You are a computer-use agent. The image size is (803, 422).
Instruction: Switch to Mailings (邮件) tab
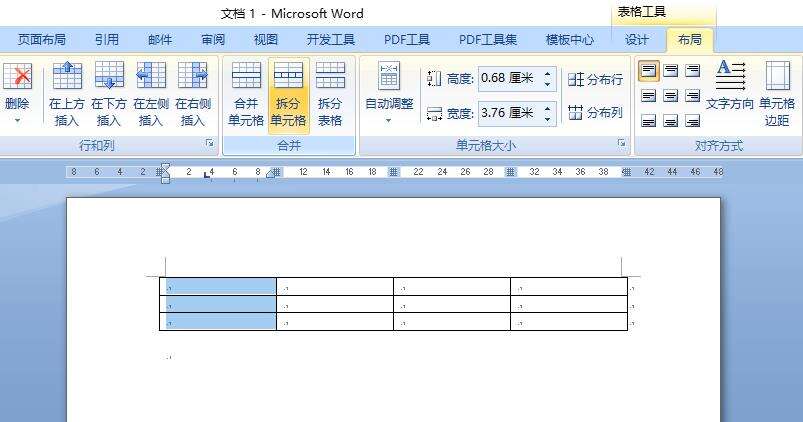pyautogui.click(x=160, y=39)
